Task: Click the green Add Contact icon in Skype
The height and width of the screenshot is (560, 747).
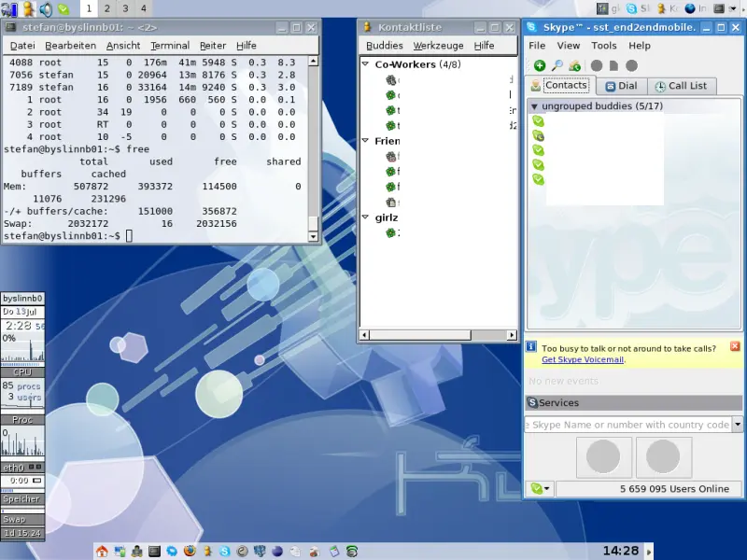Action: (x=540, y=65)
